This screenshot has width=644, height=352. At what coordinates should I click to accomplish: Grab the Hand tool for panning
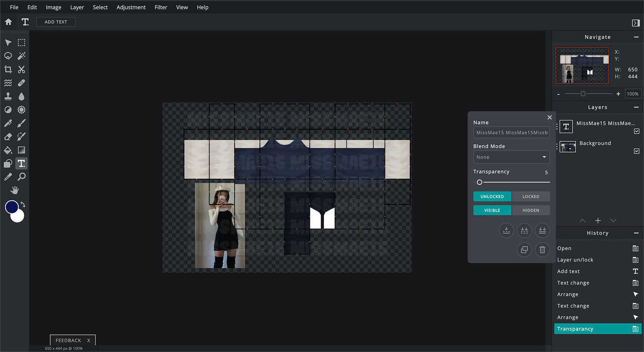click(14, 190)
